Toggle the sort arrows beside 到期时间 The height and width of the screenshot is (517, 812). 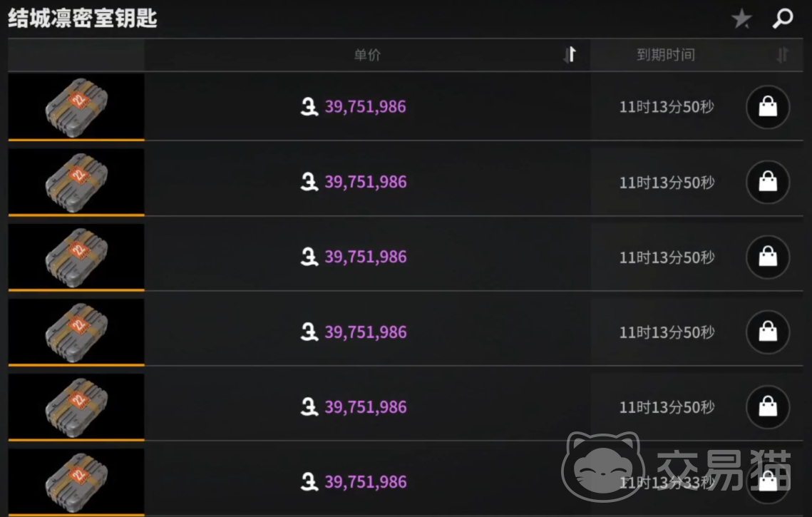click(x=782, y=54)
